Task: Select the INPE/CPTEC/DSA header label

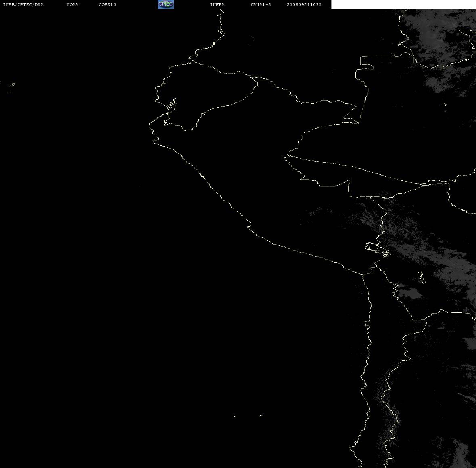Action: click(23, 4)
